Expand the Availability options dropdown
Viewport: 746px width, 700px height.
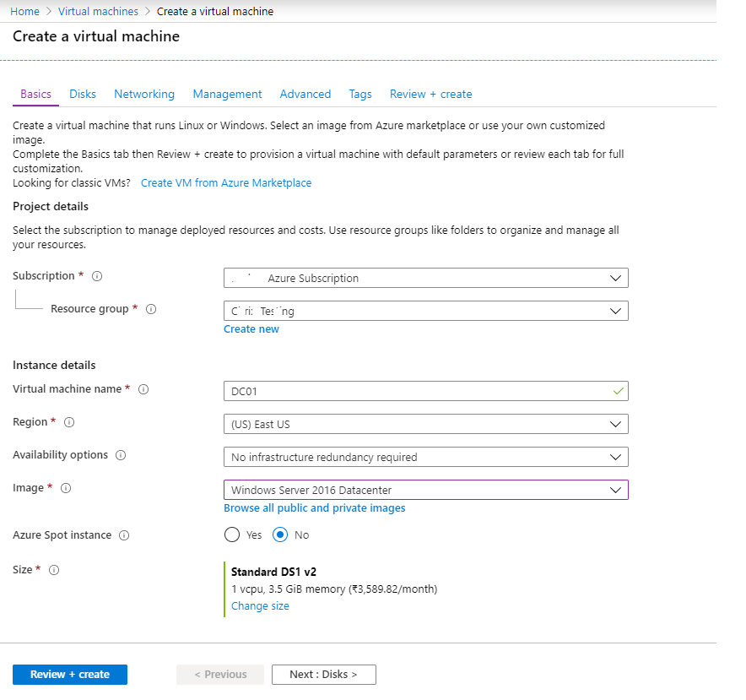pyautogui.click(x=425, y=457)
